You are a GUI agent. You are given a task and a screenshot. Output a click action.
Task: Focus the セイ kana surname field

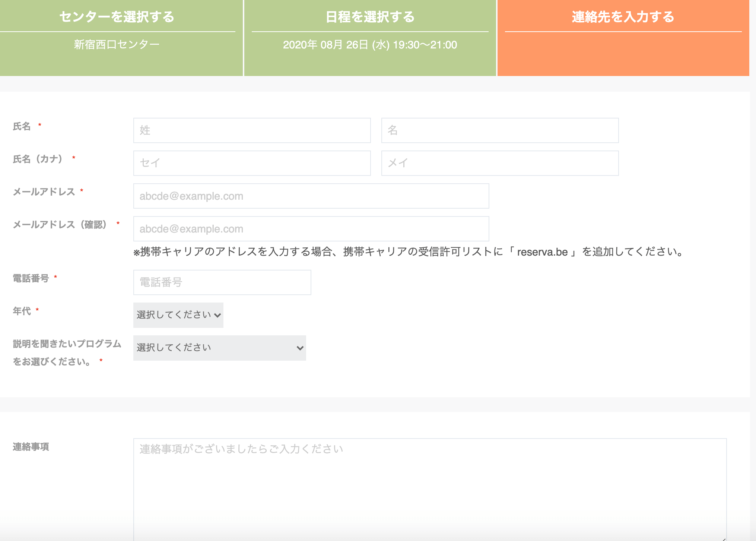coord(252,163)
